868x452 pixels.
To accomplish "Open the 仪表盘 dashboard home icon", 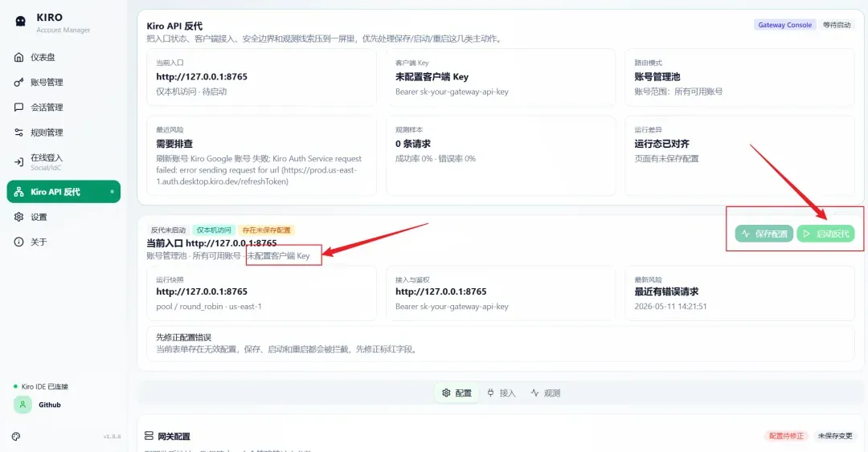I will tap(18, 57).
